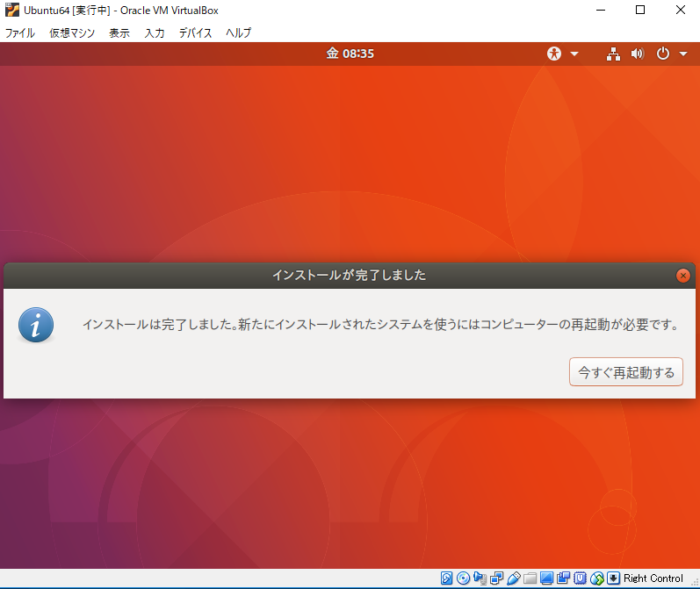Open the 表示 menu
The width and height of the screenshot is (700, 589).
[x=119, y=33]
